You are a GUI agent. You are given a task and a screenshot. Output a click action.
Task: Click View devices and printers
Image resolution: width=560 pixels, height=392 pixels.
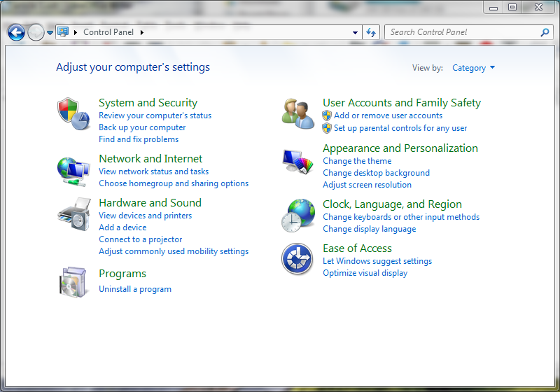tap(146, 216)
